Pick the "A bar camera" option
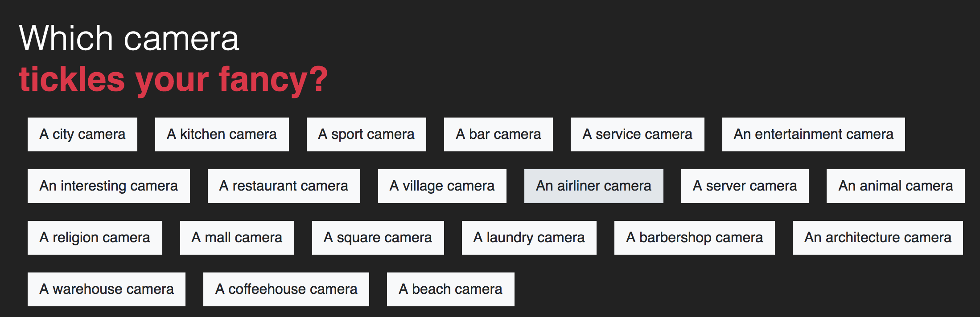This screenshot has height=317, width=980. tap(498, 134)
